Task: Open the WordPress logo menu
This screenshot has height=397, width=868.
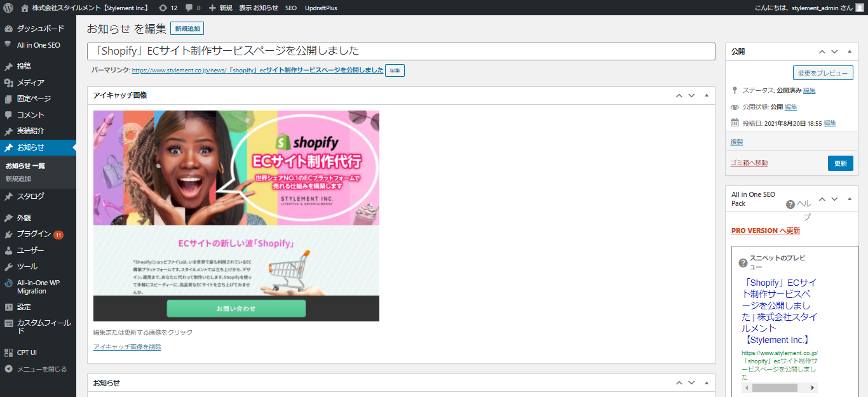Action: pos(8,8)
